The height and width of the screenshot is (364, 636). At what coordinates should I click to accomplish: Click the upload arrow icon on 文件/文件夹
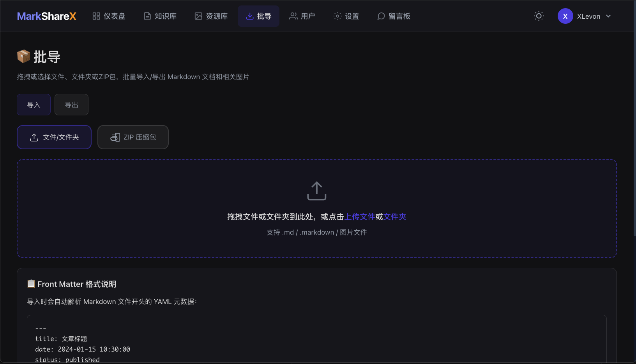[34, 137]
